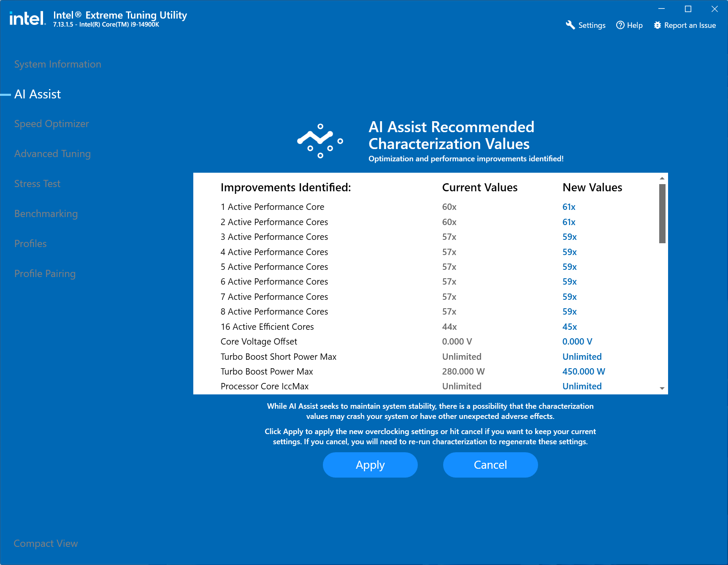Click Turbo Boost Short Power Max label
This screenshot has width=728, height=565.
click(279, 357)
